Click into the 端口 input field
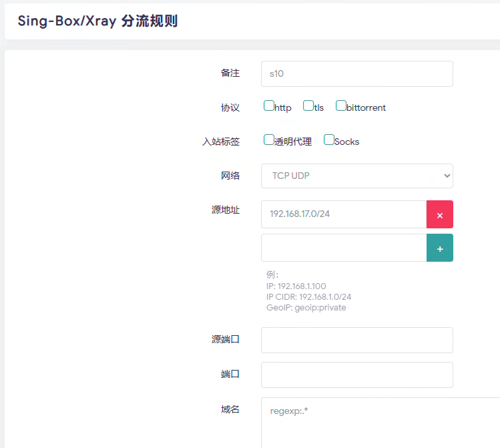 point(356,375)
